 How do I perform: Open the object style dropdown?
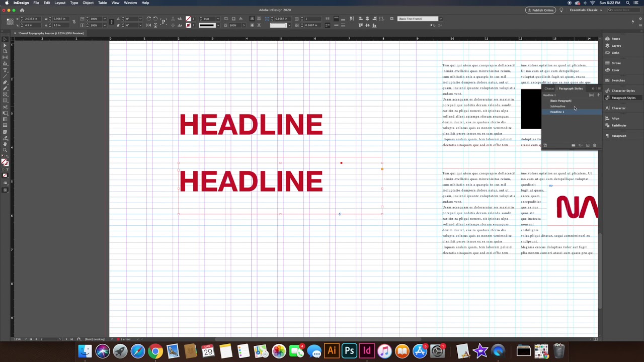(x=440, y=19)
